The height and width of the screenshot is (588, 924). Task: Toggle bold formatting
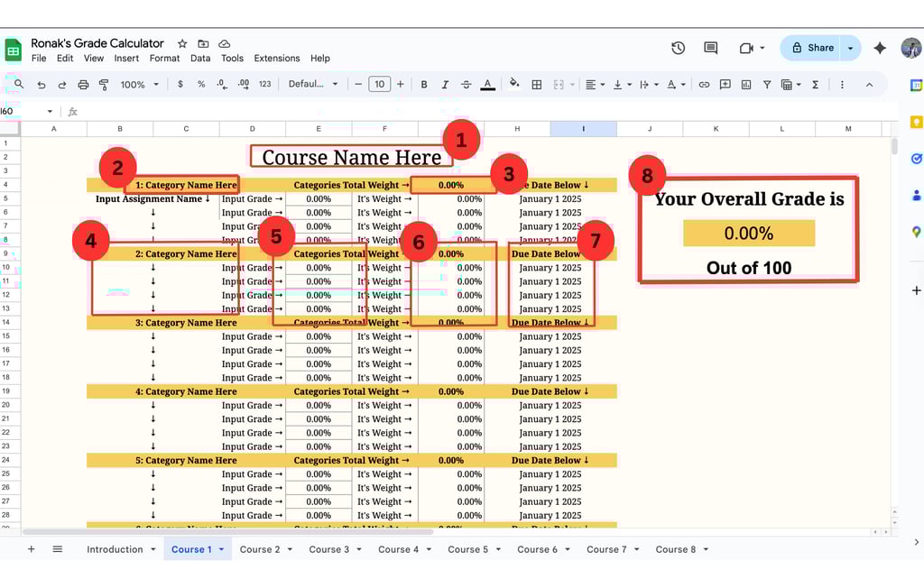(x=424, y=85)
